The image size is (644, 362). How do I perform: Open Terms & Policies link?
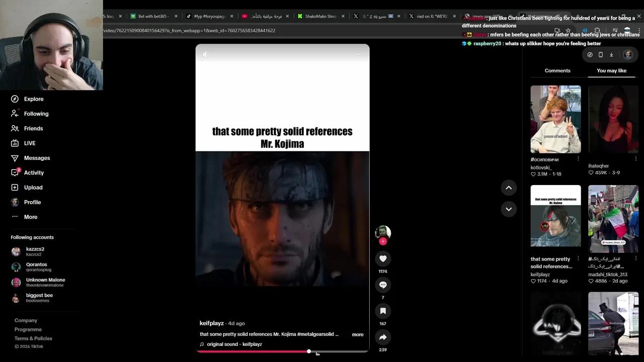(33, 338)
